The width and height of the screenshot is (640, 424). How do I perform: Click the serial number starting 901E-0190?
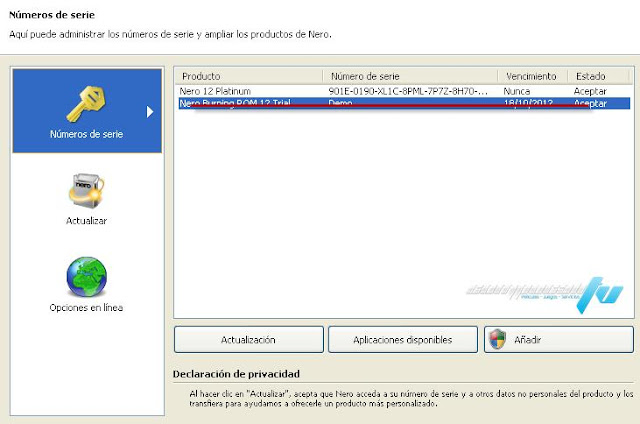[408, 91]
